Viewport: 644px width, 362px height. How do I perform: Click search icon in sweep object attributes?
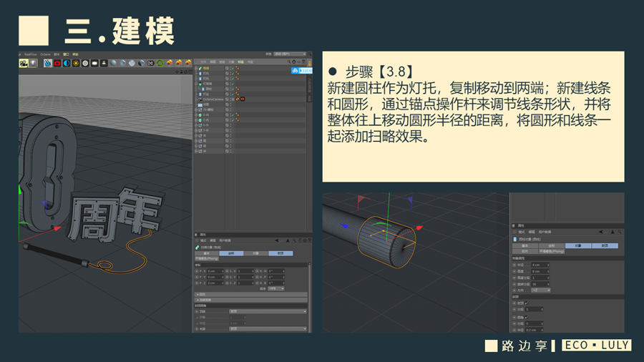click(x=294, y=240)
